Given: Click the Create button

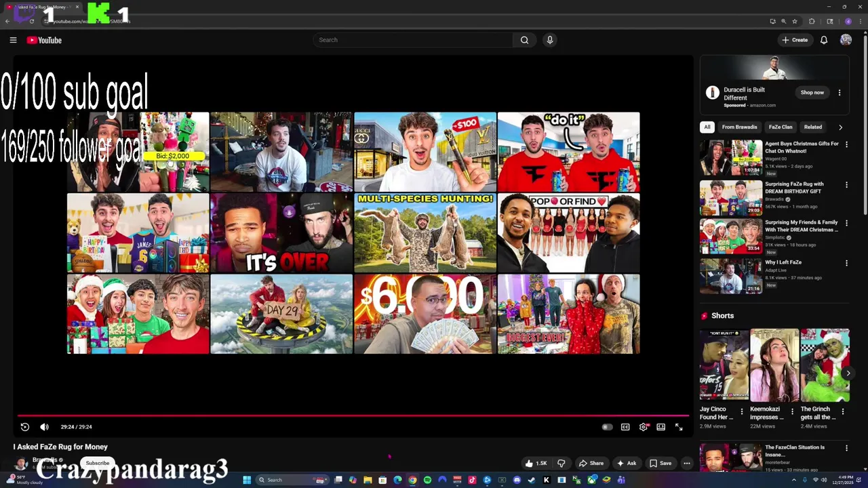Looking at the screenshot, I should [x=795, y=40].
